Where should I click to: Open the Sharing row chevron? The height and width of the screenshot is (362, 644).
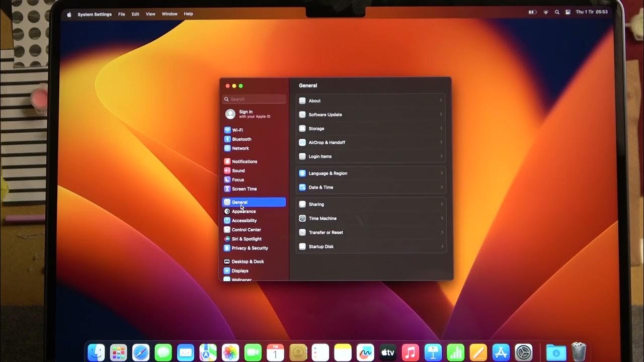442,204
